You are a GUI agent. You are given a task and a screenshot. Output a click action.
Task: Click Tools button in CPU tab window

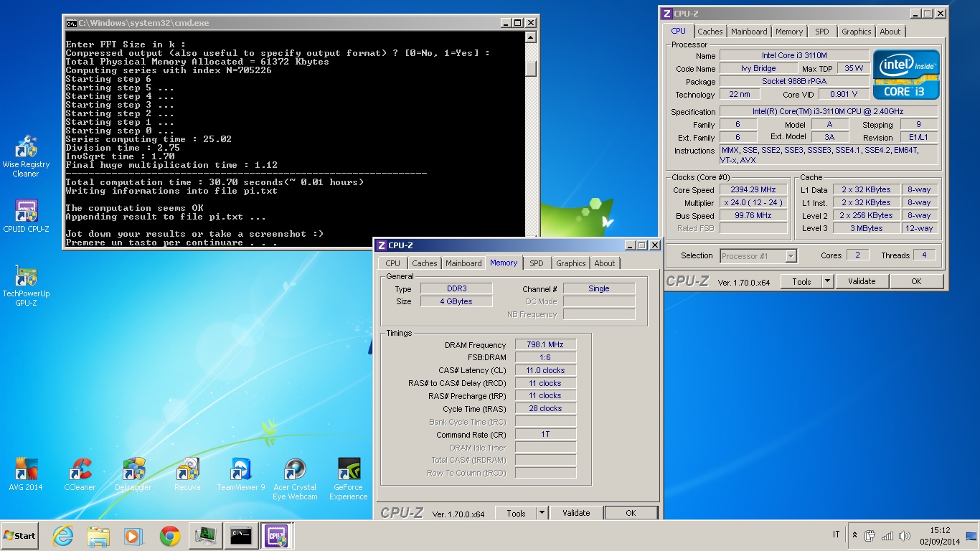[801, 281]
